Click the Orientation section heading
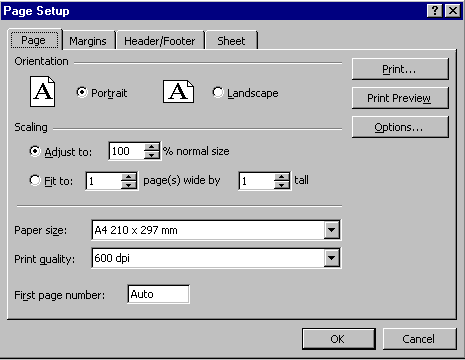Image resolution: width=465 pixels, height=360 pixels. 41,61
